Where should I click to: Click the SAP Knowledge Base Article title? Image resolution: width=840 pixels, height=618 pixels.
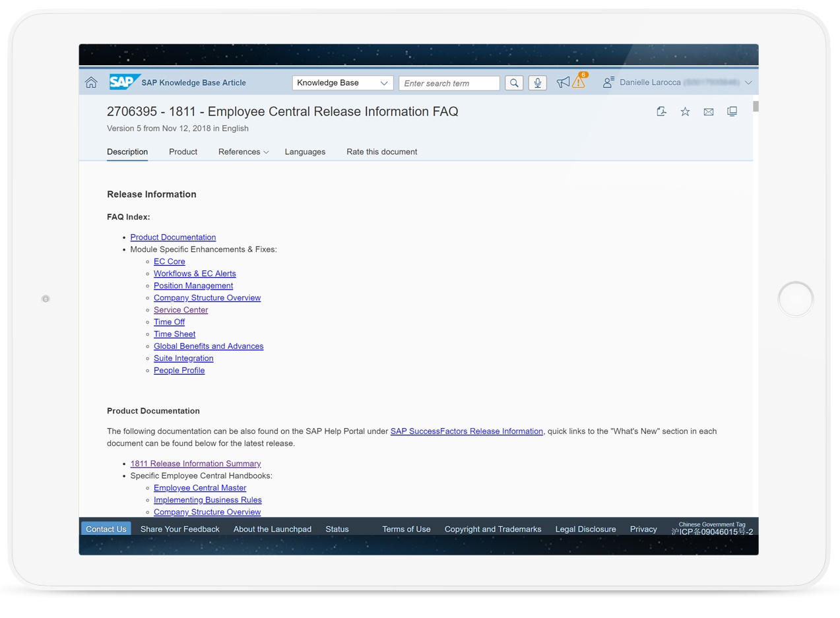193,82
